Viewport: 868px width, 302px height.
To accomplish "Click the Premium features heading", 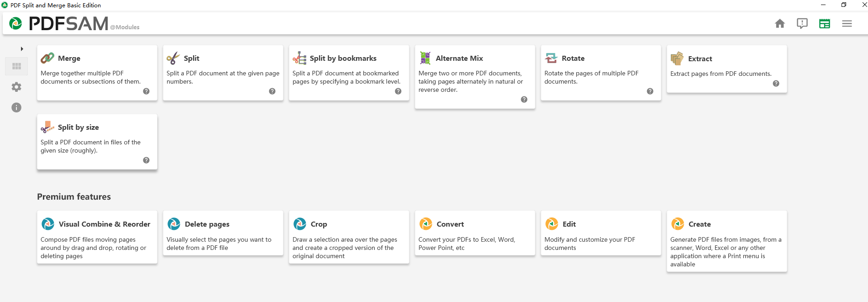I will 74,196.
